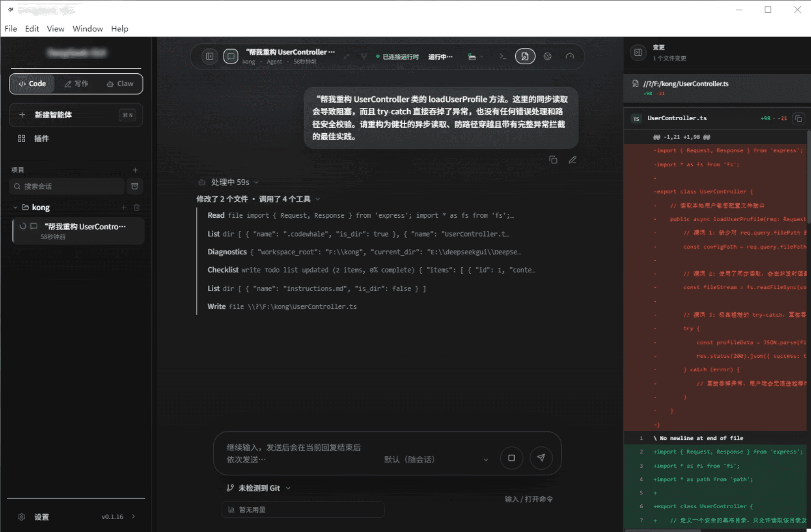Send the message with paper plane icon
Viewport: 811px width, 532px height.
click(541, 458)
